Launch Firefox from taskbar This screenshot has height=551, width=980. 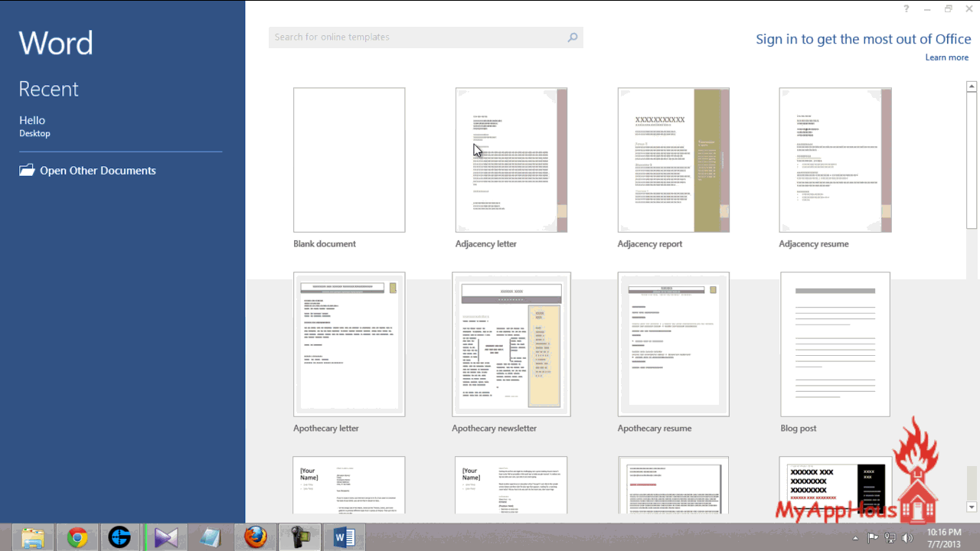(x=255, y=538)
